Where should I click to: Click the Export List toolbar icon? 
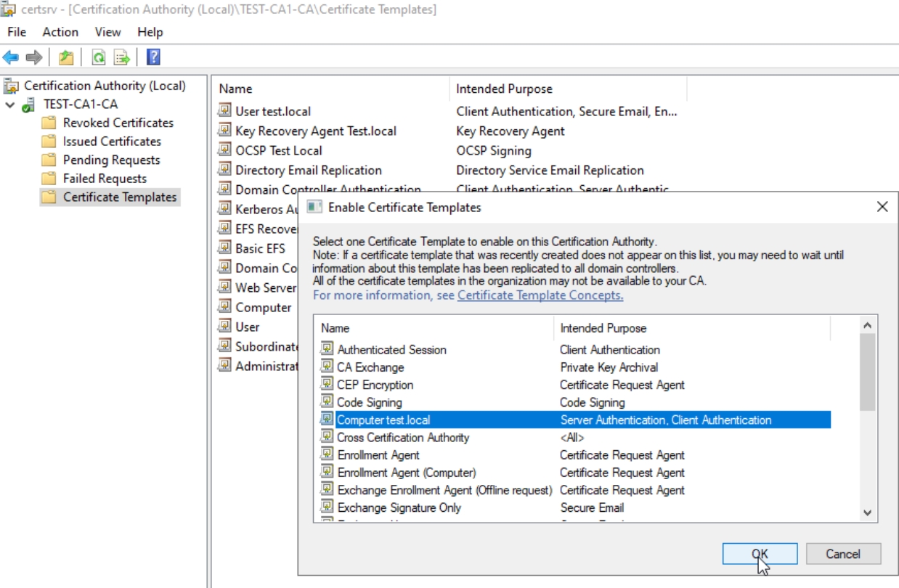coord(121,57)
